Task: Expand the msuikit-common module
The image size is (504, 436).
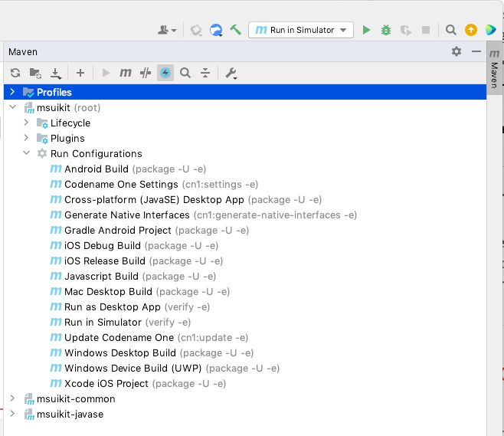Action: (x=12, y=398)
